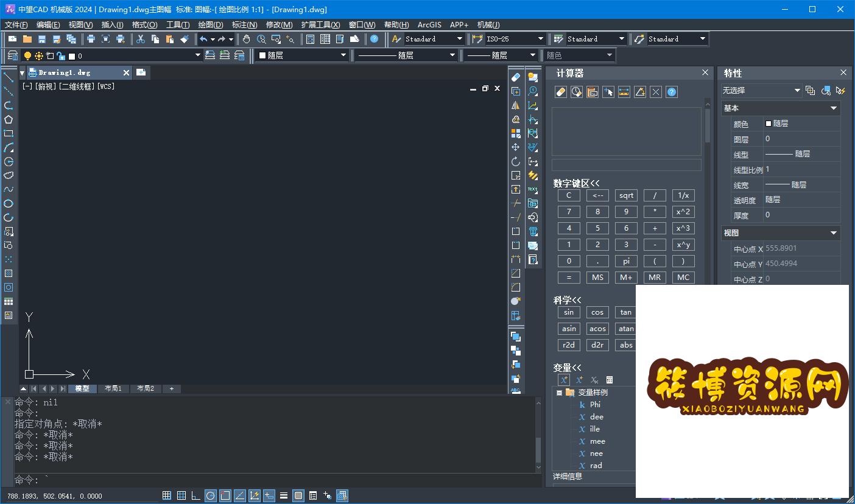855x504 pixels.
Task: Select the Phi variable in tree
Action: 595,404
